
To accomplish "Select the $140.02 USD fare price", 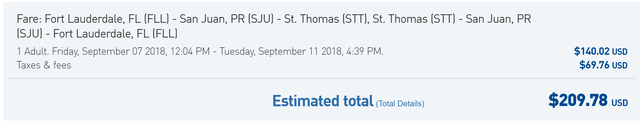I will click(x=601, y=51).
